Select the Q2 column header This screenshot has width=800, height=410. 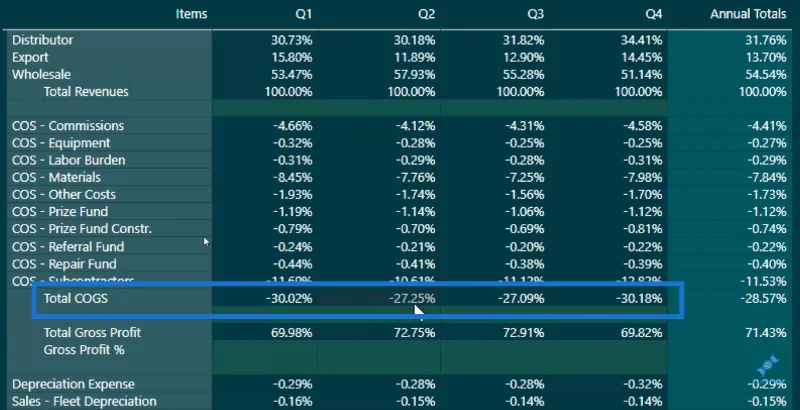[x=427, y=14]
